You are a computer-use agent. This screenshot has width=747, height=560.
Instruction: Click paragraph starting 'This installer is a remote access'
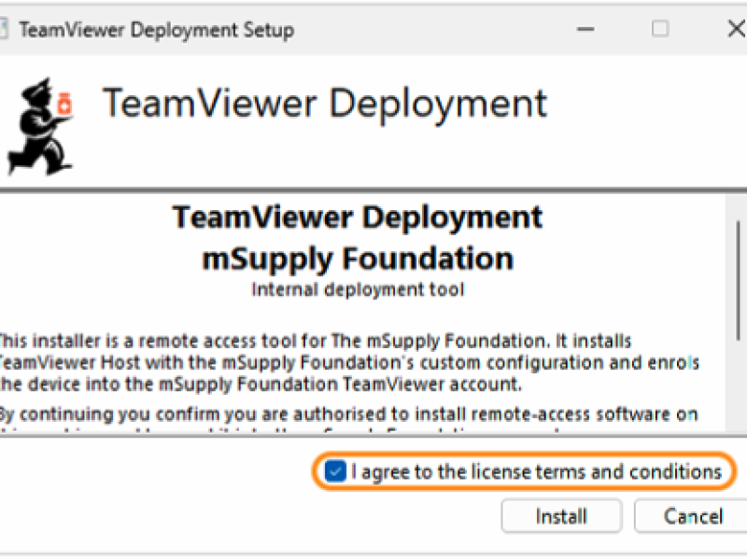[348, 362]
